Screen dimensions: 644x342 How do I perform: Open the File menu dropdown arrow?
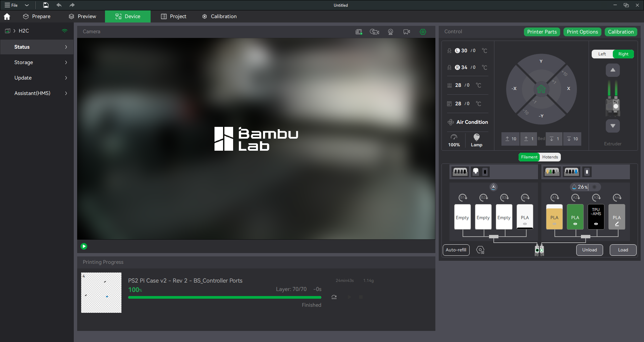click(x=27, y=5)
